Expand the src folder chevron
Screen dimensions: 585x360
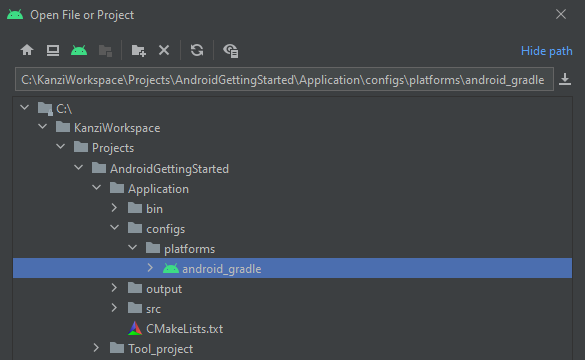click(114, 308)
